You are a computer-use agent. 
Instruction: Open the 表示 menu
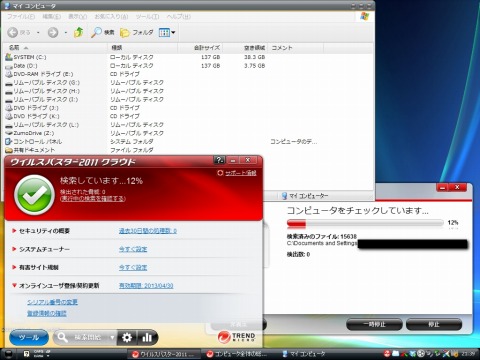click(77, 16)
